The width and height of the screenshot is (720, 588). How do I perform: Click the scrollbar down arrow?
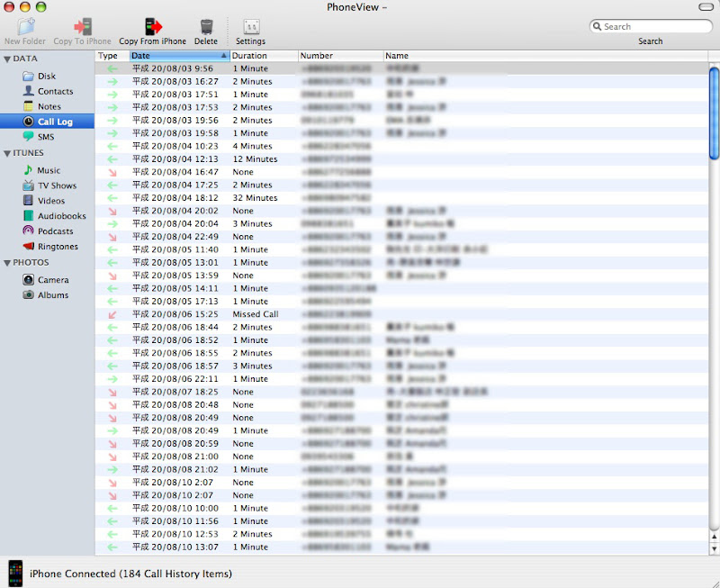[x=714, y=548]
